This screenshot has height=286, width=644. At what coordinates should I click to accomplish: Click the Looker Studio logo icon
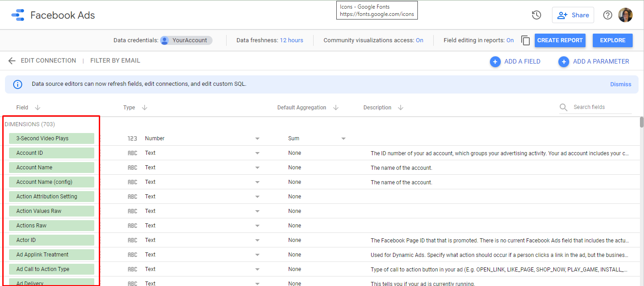(x=18, y=15)
